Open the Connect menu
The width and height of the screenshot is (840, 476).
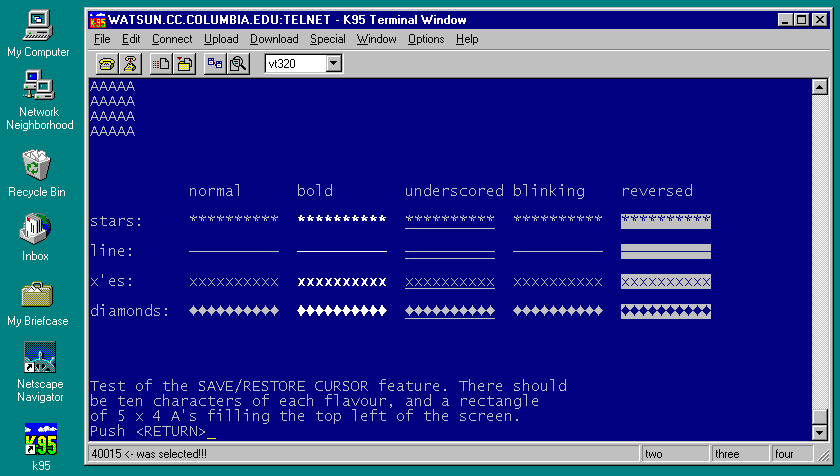click(x=172, y=39)
